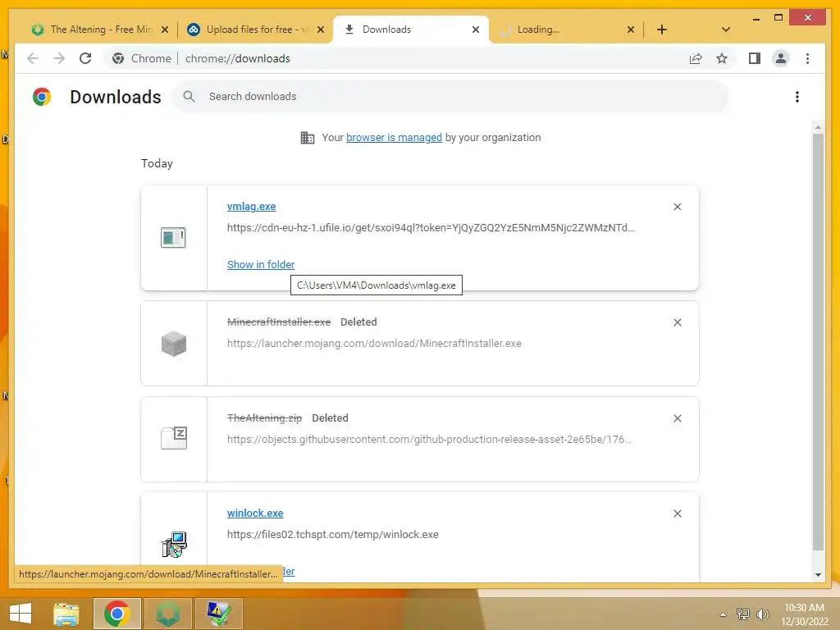Open the Windows Start button
Screen dimensions: 840x630
coord(21,614)
